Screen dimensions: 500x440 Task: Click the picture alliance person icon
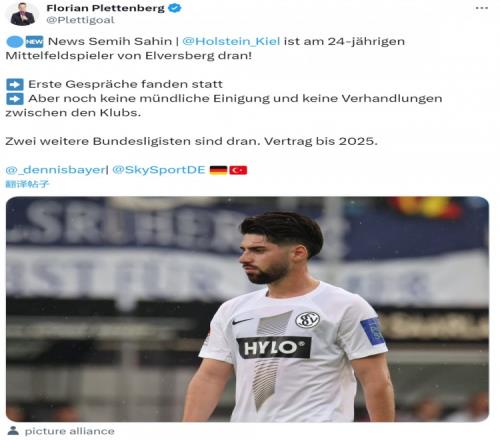[x=13, y=431]
